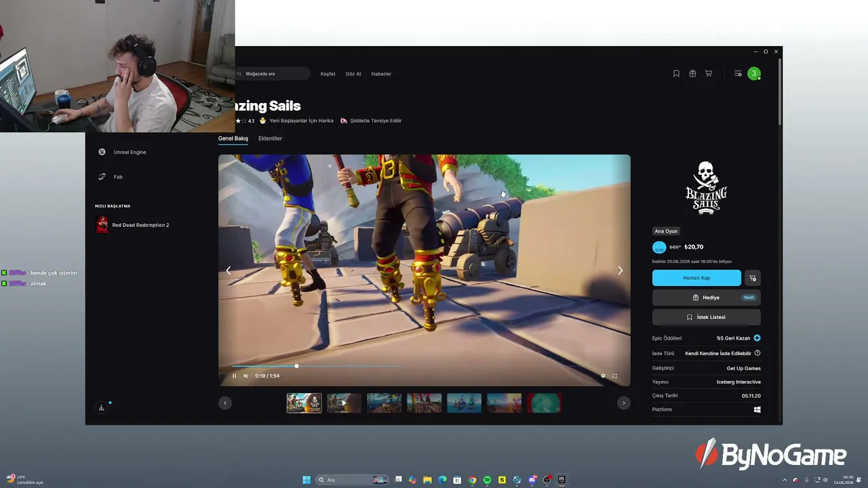
Task: Click the Fab sidebar icon
Action: [x=102, y=177]
